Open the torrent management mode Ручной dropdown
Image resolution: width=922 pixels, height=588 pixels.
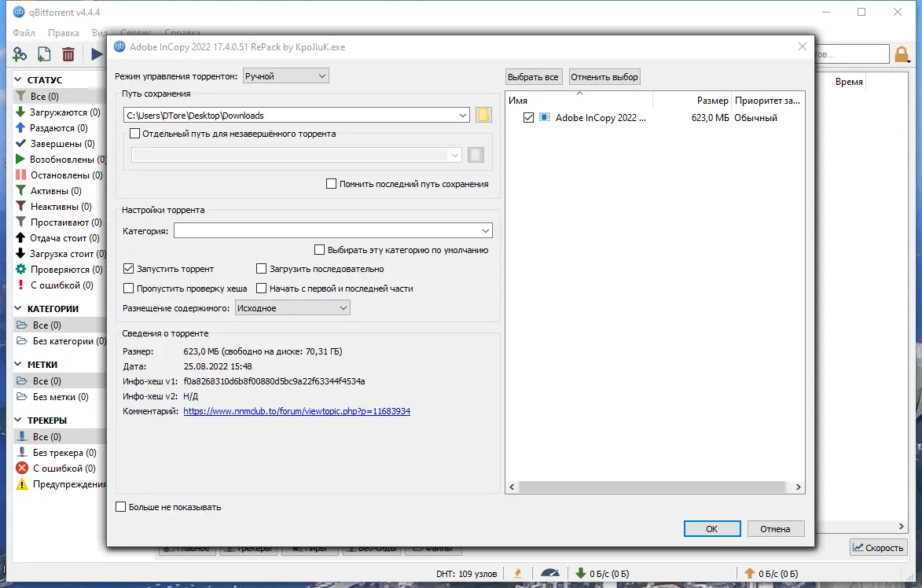click(286, 75)
